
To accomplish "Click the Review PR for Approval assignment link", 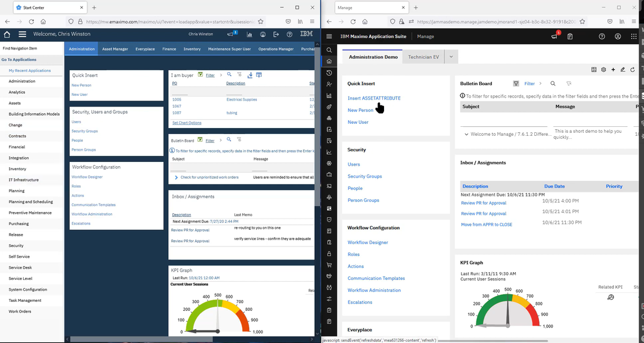I will [484, 202].
